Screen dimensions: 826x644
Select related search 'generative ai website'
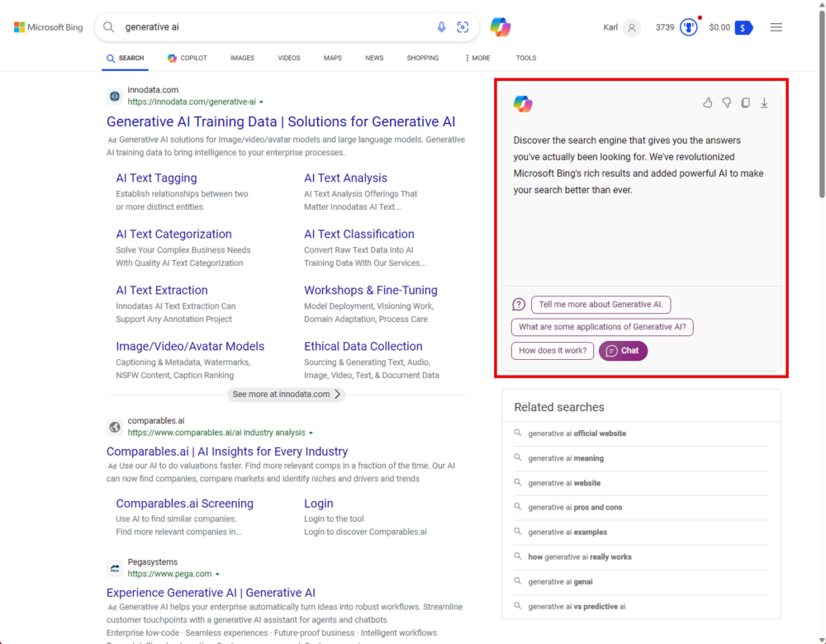point(564,483)
